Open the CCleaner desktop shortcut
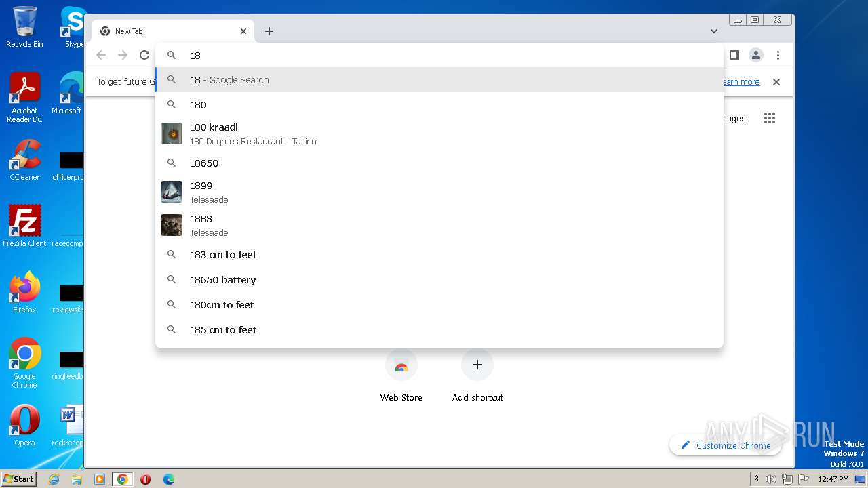This screenshot has height=488, width=868. coord(24,160)
